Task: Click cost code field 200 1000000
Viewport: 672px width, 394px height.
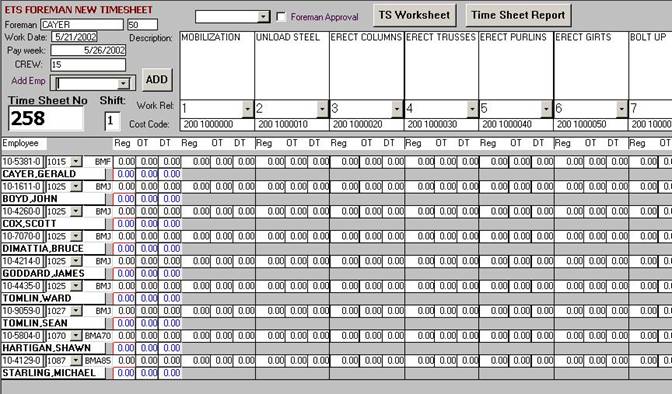Action: pos(217,124)
